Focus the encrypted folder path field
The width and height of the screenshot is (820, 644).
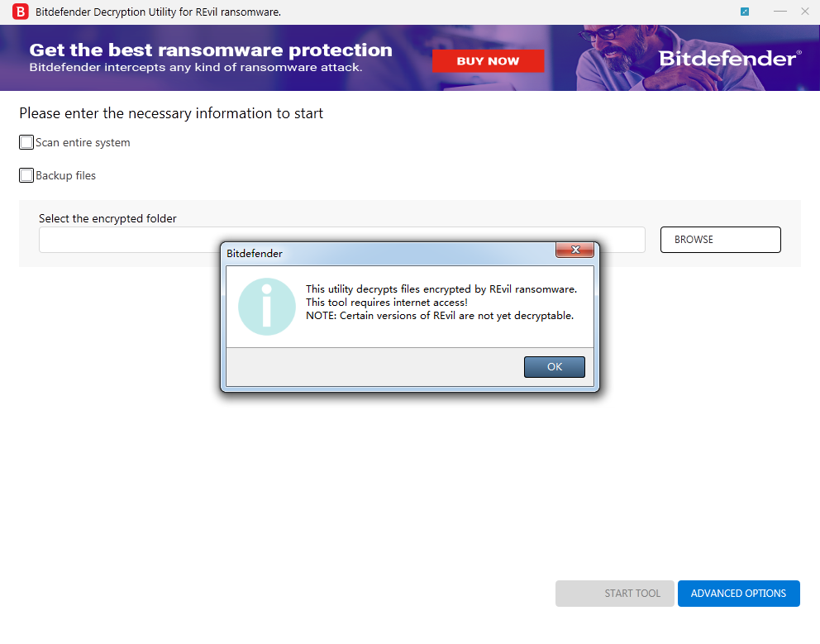(x=342, y=240)
